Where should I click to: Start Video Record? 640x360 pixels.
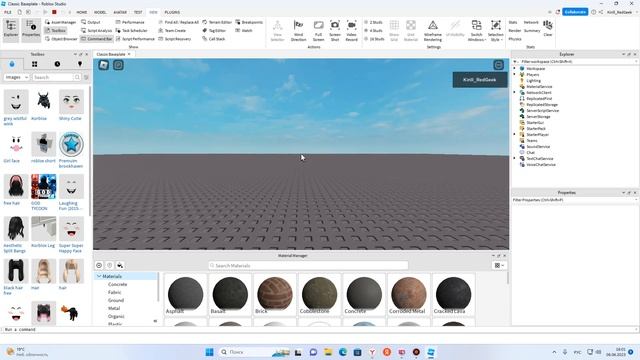coord(351,31)
